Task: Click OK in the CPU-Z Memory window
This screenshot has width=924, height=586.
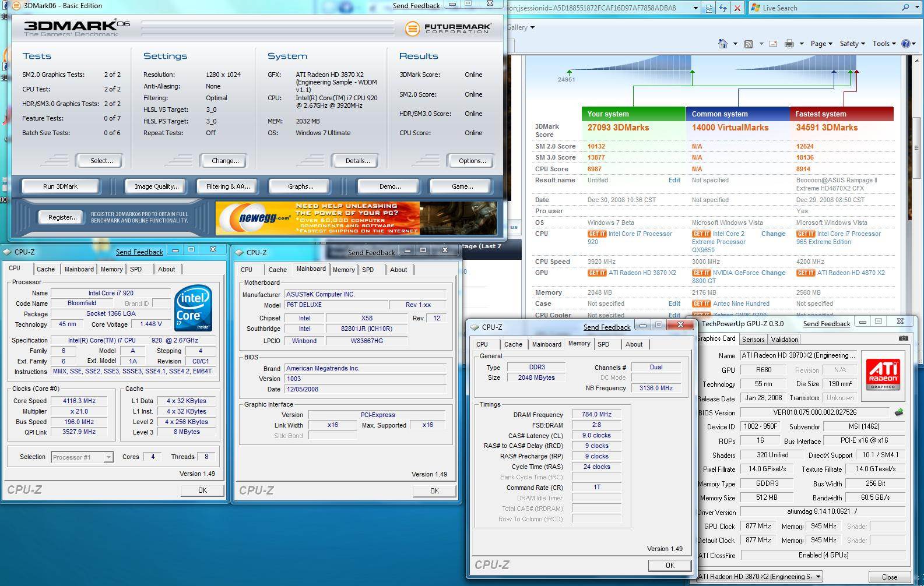Action: click(670, 565)
